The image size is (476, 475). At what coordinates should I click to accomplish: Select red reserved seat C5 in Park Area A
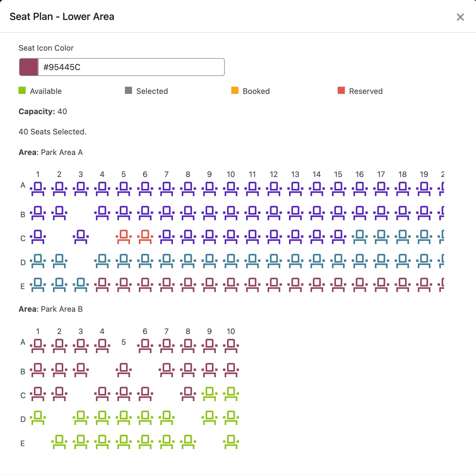[x=124, y=237]
